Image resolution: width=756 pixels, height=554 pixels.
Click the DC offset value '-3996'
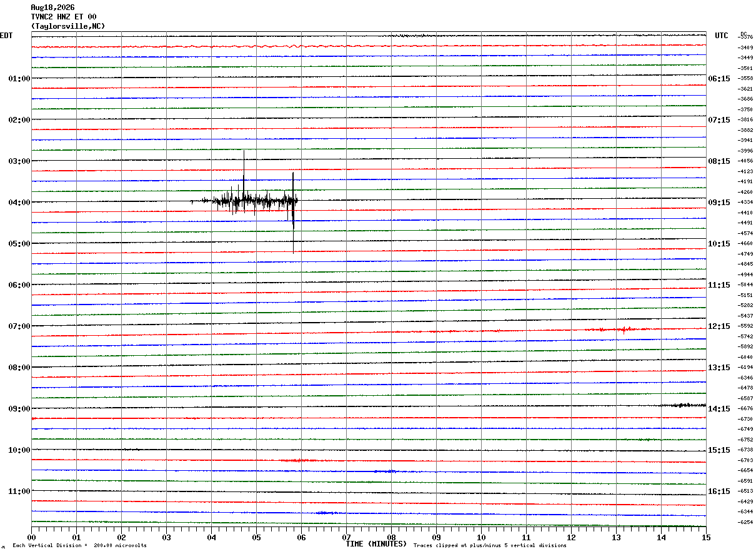coord(745,151)
